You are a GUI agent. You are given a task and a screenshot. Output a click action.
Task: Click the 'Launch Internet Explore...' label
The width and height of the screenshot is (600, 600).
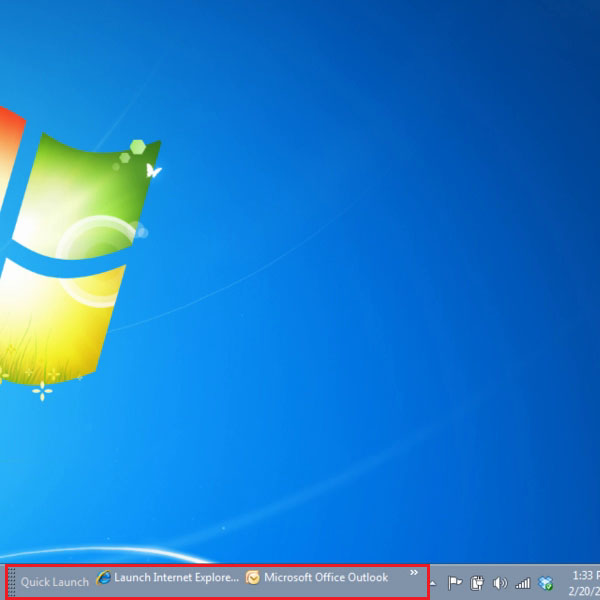tap(176, 577)
